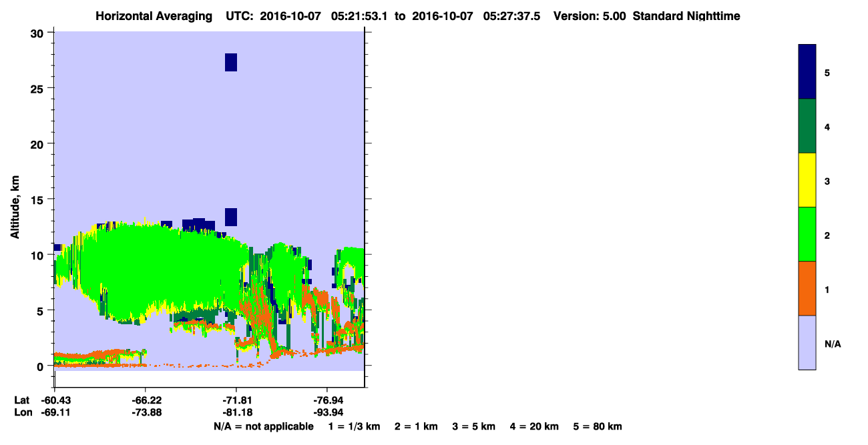Screen dimensions: 868x445
Task: Click legend text '1 = 1/3 km'
Action: coord(354,426)
